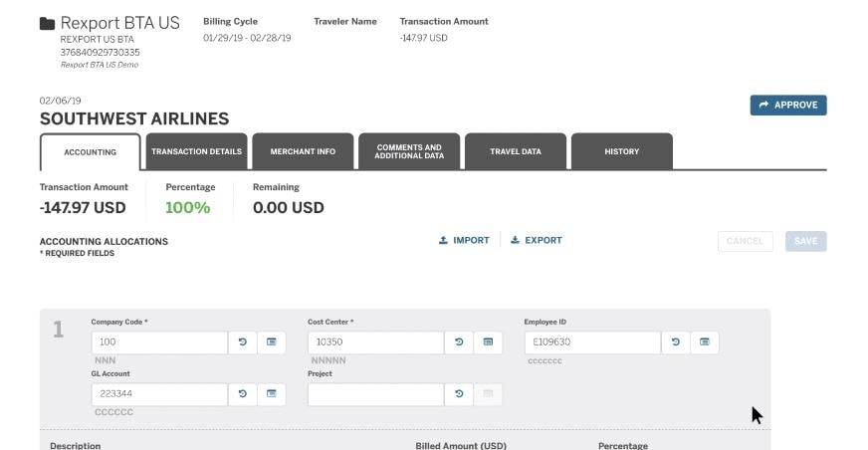Open the lookup list icon for Employee ID
The height and width of the screenshot is (450, 868).
[704, 342]
